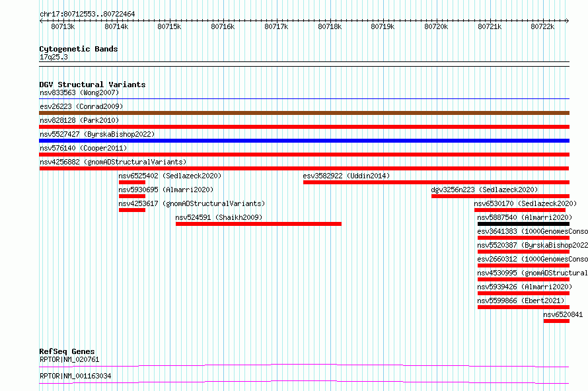Click esv2660312 1000Genomes variant label
This screenshot has width=588, height=391.
[x=533, y=259]
